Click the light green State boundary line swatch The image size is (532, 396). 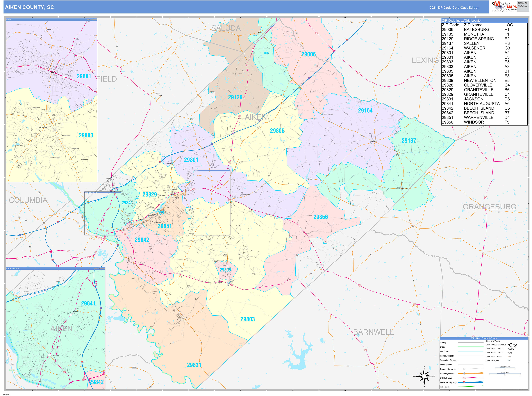pos(471,347)
